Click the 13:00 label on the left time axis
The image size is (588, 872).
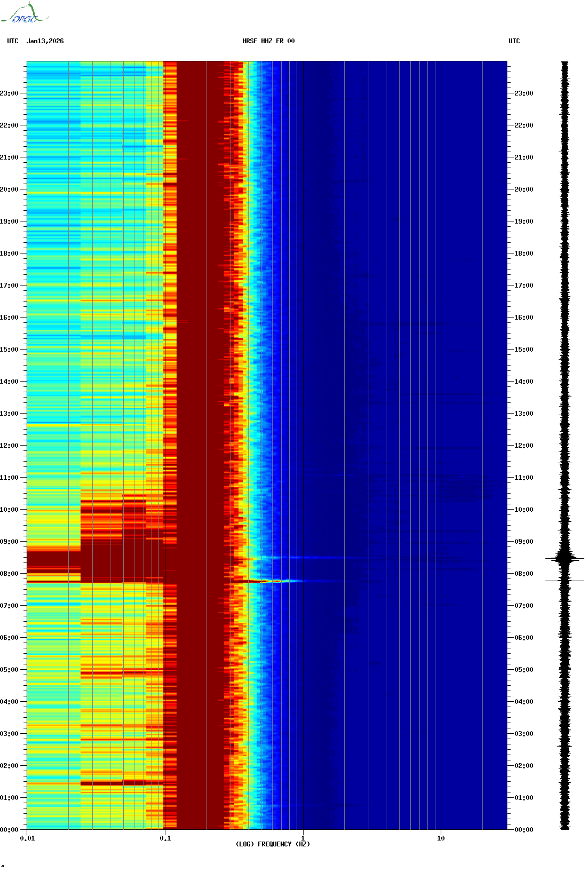click(9, 414)
